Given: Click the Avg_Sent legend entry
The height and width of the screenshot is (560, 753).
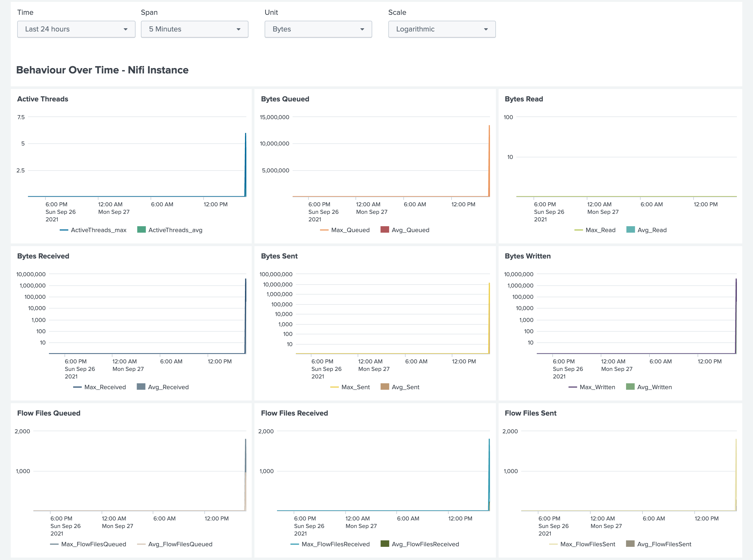Looking at the screenshot, I should (x=400, y=387).
